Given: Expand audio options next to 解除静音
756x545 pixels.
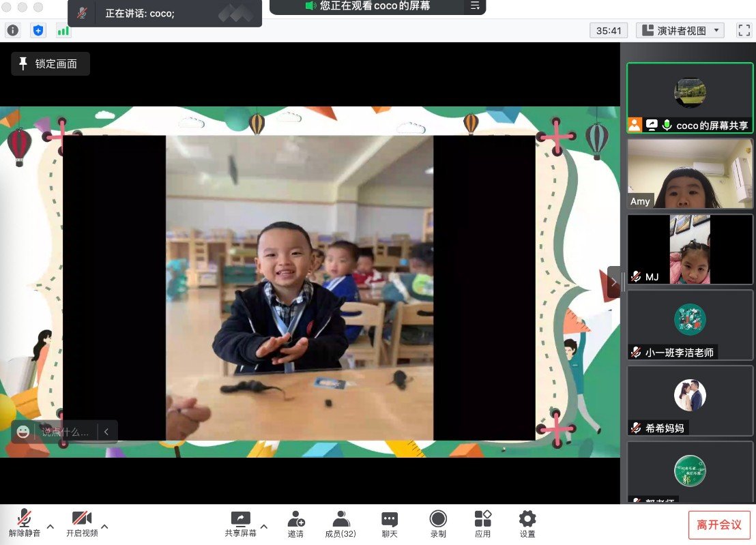Looking at the screenshot, I should [50, 527].
